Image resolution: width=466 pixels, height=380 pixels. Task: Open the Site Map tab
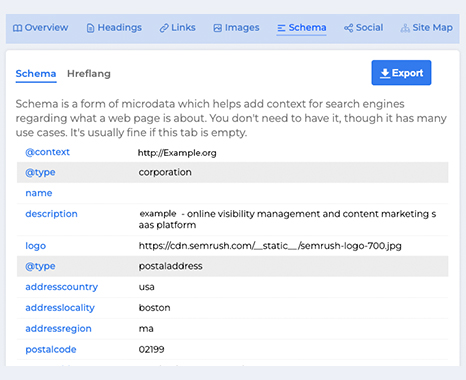coord(426,28)
